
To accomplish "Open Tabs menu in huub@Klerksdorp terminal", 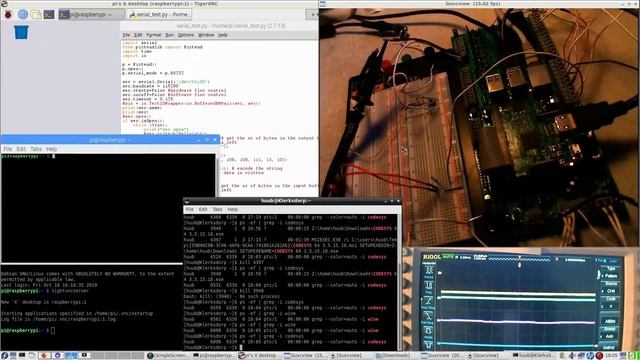I will pos(217,209).
